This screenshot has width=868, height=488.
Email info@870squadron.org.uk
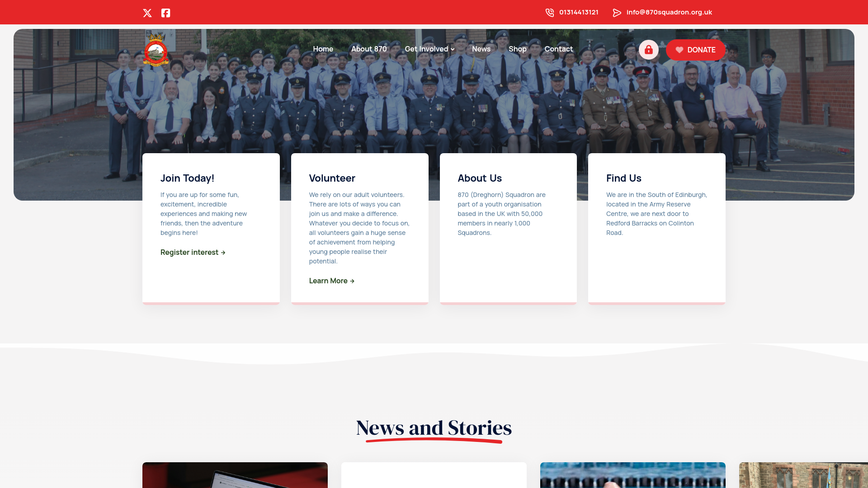click(669, 12)
